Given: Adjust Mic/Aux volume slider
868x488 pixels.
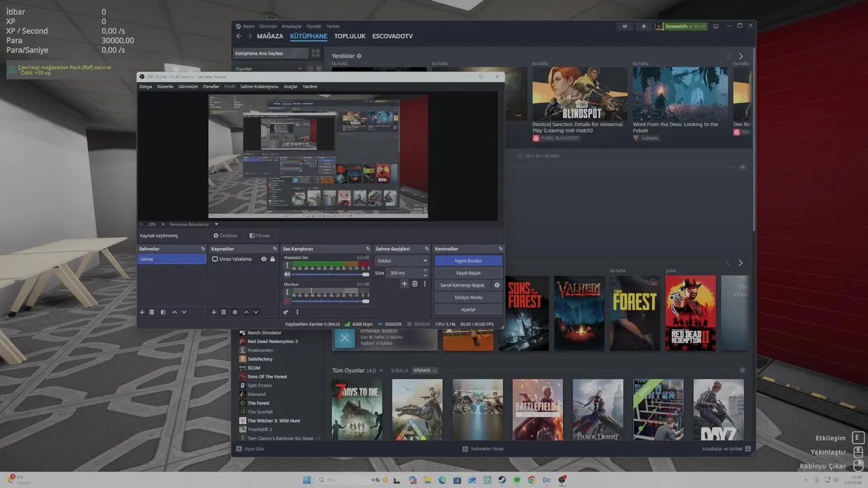Looking at the screenshot, I should tap(331, 300).
